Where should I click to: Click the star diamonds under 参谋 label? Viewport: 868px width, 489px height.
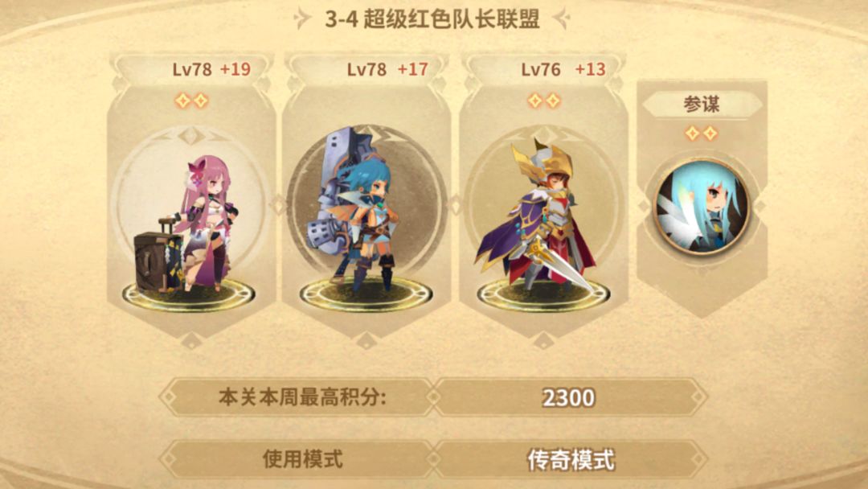point(702,133)
